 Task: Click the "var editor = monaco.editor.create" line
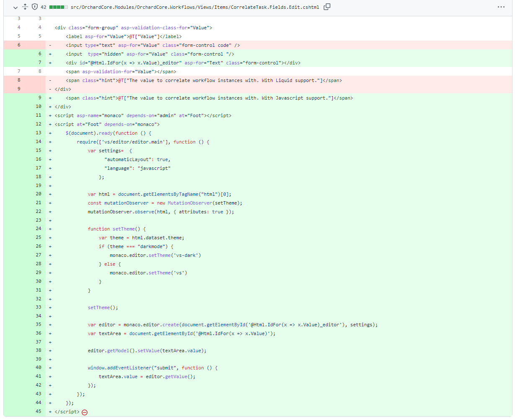click(258, 325)
